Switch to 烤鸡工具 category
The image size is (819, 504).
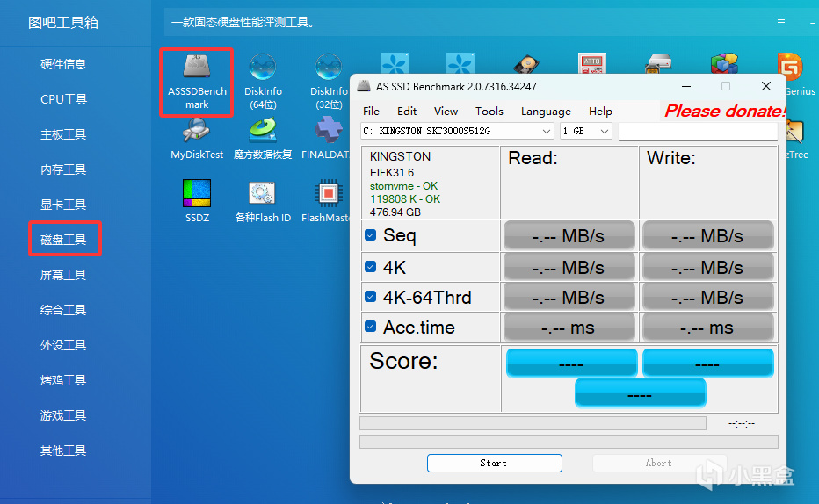pos(63,380)
